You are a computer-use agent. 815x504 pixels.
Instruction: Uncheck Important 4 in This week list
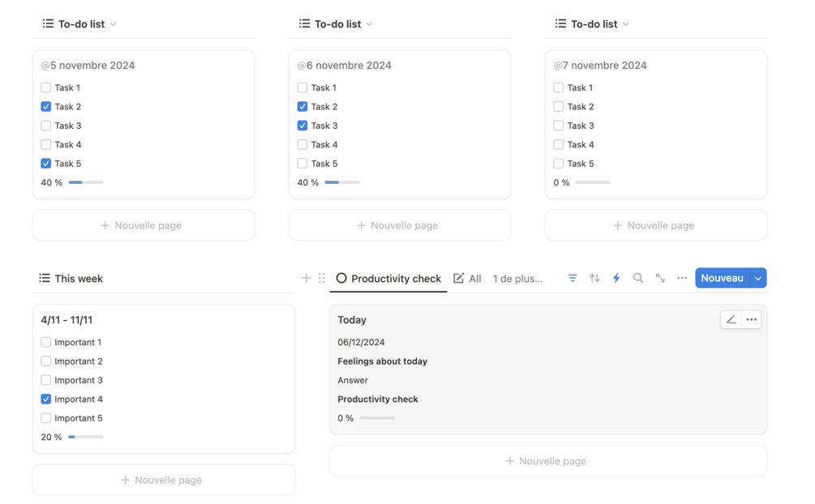[46, 399]
